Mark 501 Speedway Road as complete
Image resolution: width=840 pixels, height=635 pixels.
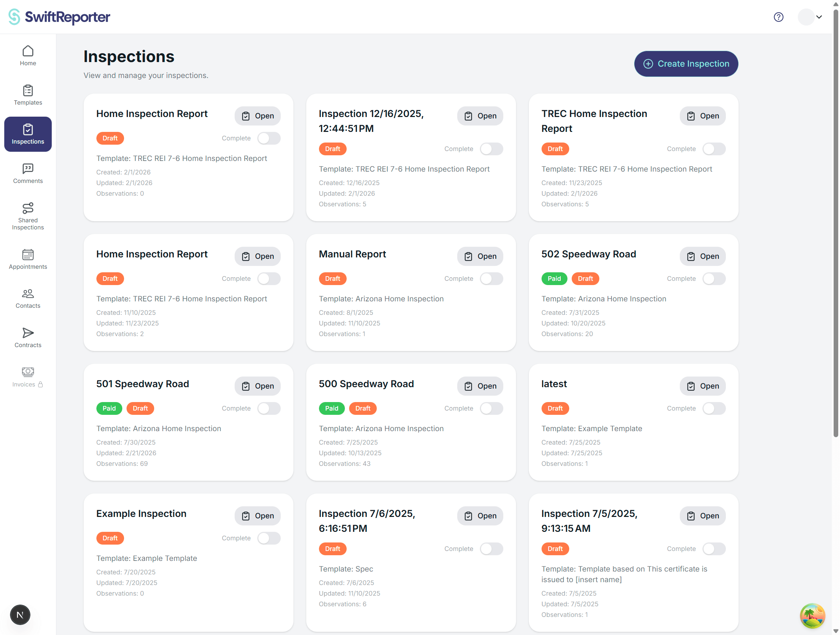click(269, 408)
